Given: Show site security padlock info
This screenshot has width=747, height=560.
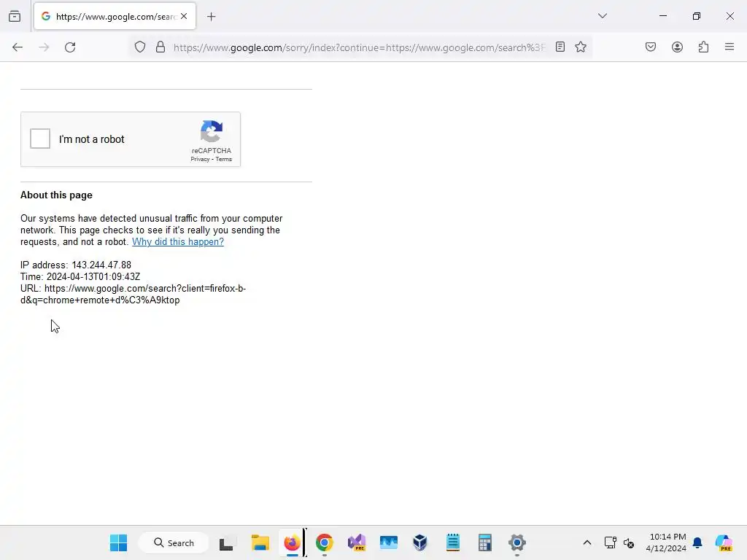Looking at the screenshot, I should [x=160, y=47].
